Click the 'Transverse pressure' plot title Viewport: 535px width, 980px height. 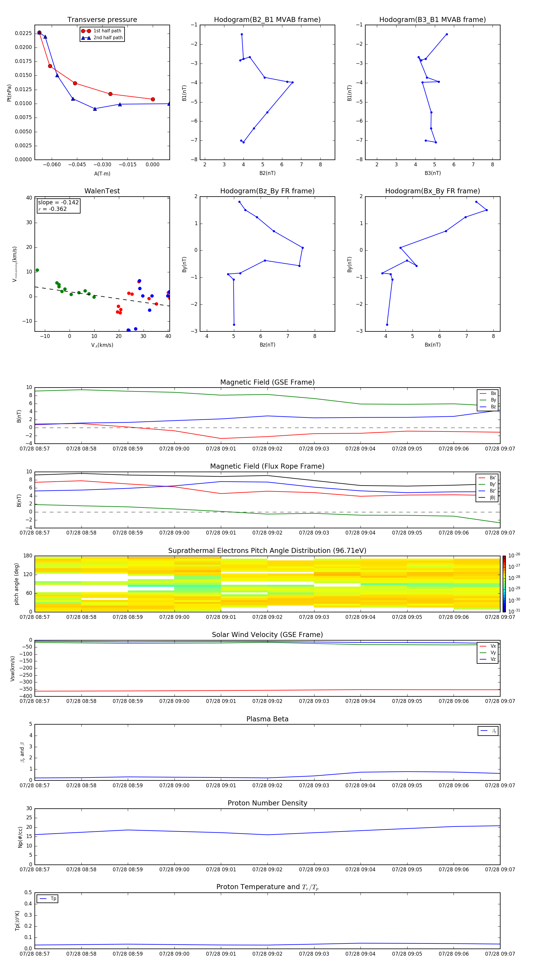(x=102, y=20)
